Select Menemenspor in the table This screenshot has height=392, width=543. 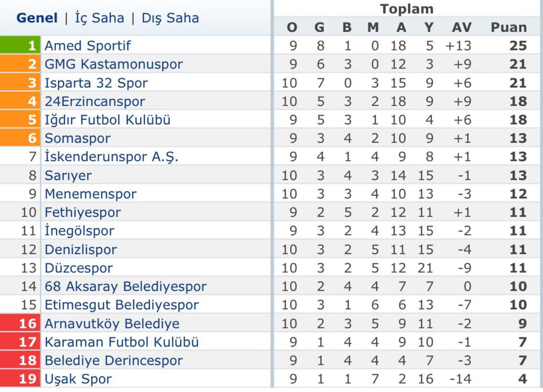tap(91, 194)
